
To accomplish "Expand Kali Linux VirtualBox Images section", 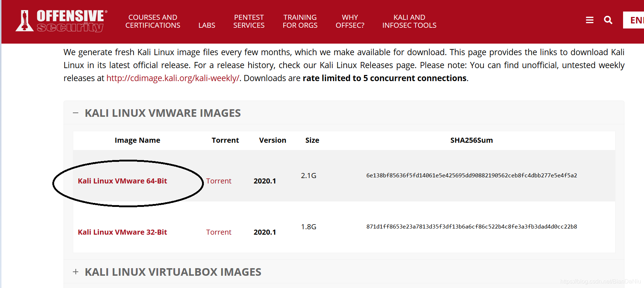I will click(75, 272).
